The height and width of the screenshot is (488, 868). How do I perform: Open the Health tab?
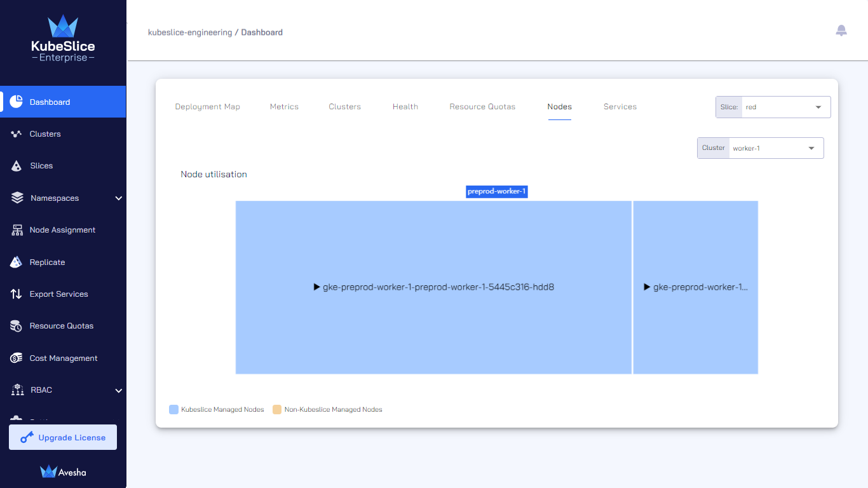405,107
